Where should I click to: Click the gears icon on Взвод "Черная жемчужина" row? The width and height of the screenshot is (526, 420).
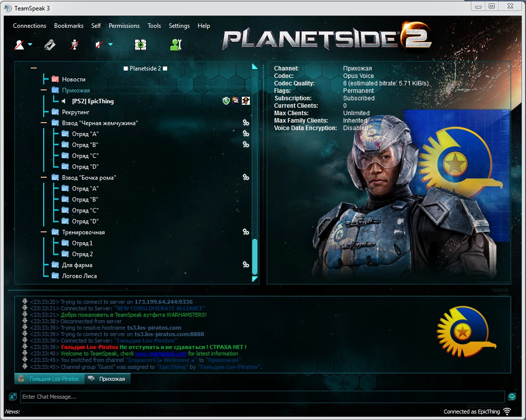tap(246, 123)
